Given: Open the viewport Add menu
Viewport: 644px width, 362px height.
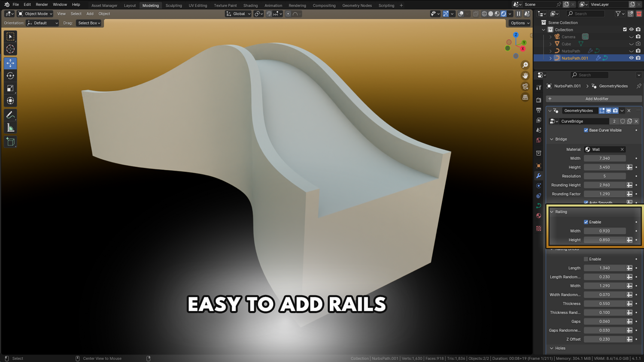Looking at the screenshot, I should [90, 14].
